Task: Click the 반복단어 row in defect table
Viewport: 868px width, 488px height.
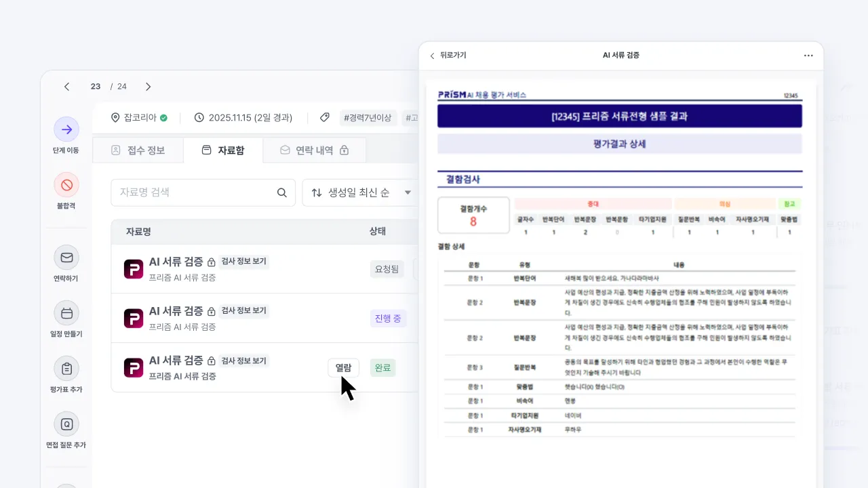Action: coord(620,279)
